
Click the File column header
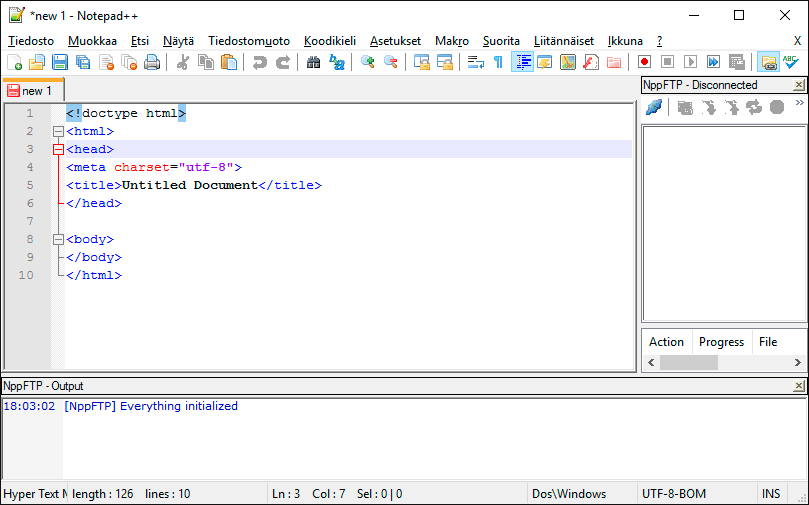pos(768,341)
